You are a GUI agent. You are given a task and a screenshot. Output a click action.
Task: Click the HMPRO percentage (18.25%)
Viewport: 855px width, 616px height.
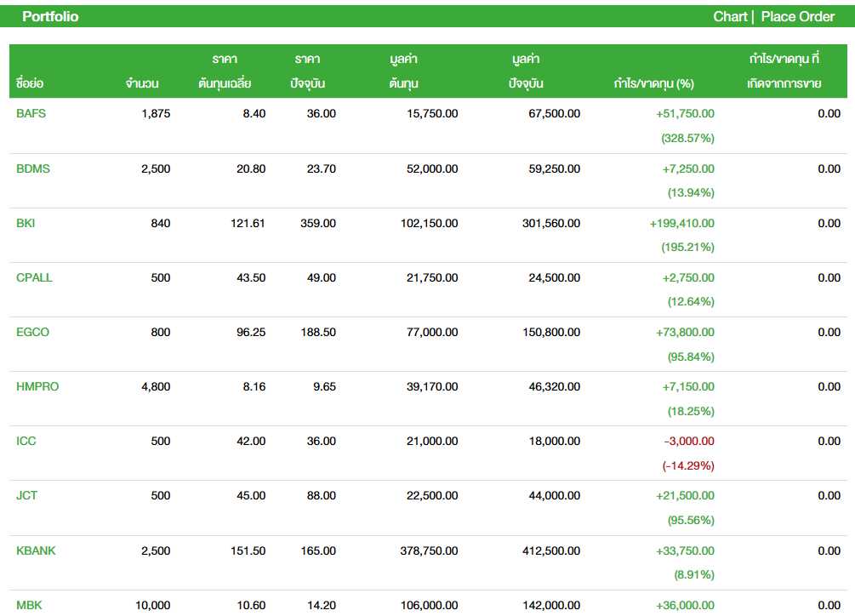tap(691, 411)
